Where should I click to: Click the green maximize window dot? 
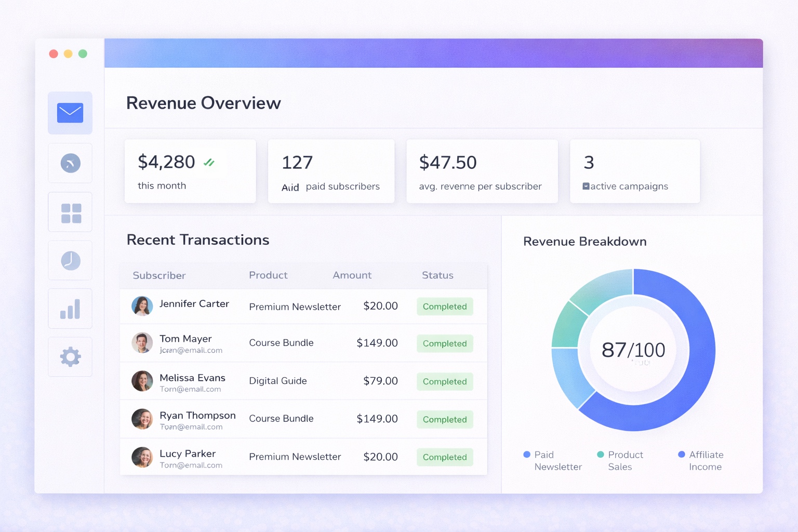83,54
